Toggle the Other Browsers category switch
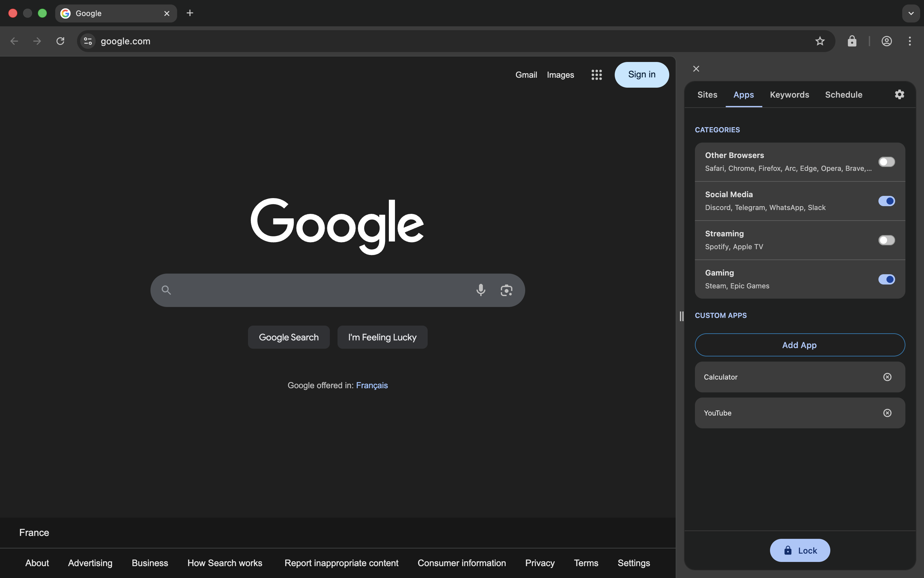 (886, 162)
